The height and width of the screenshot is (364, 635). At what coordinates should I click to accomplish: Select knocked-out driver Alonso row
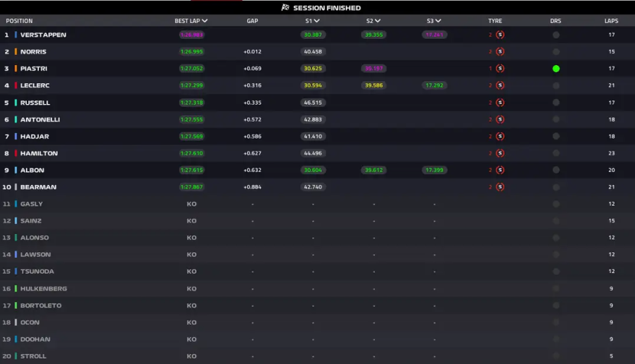pos(317,238)
